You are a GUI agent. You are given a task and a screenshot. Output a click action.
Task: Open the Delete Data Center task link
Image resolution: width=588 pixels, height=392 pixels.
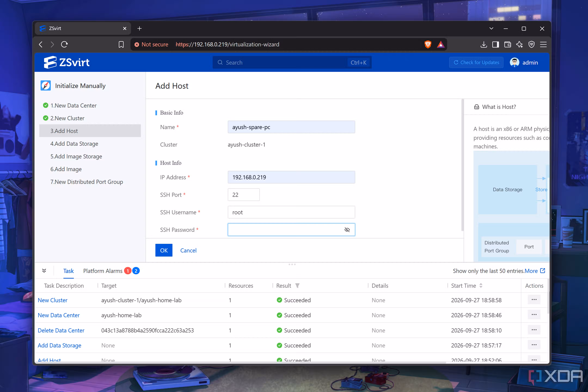click(x=61, y=330)
